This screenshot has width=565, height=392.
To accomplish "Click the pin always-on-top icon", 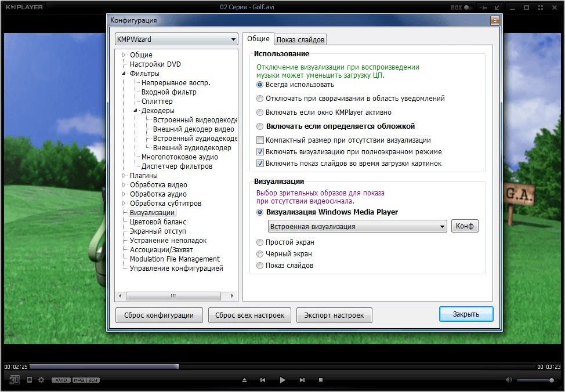I will coord(484,7).
